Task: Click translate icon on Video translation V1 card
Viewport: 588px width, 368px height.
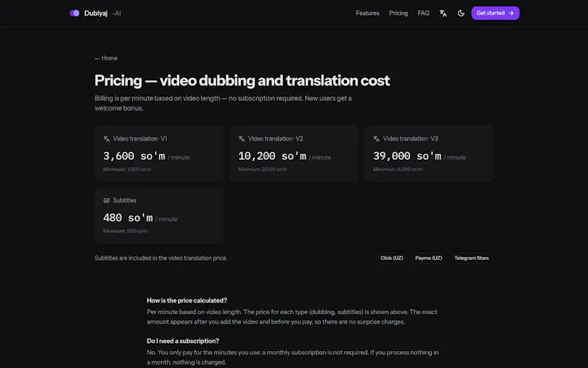Action: click(x=107, y=138)
